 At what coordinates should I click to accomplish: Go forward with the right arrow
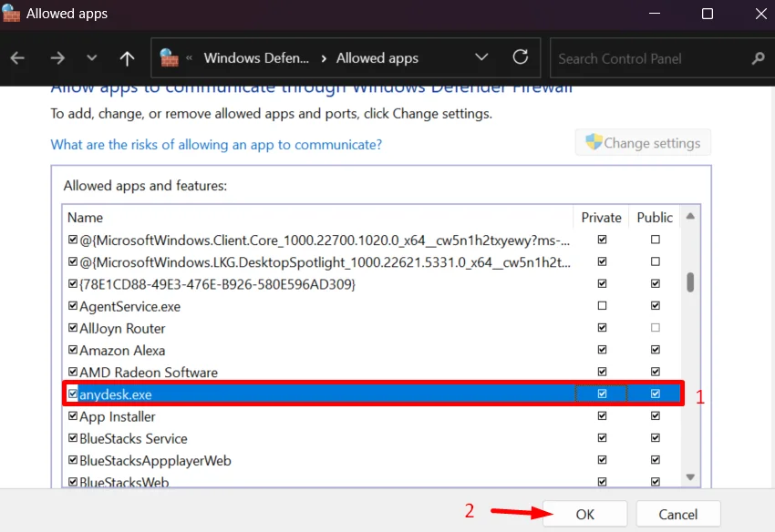pyautogui.click(x=57, y=58)
